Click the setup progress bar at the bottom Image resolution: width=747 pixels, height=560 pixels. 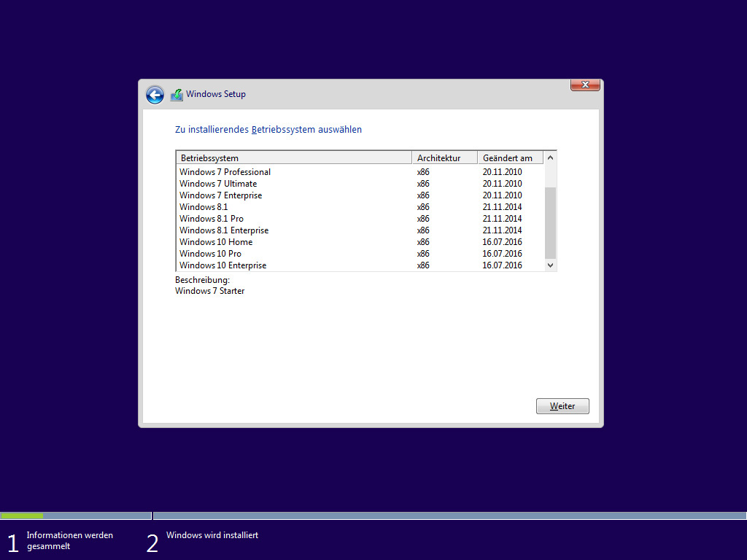[x=373, y=516]
